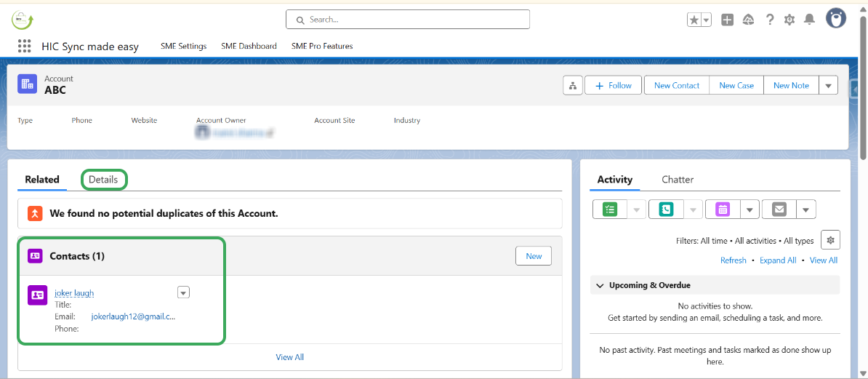Switch to the Related tab

pyautogui.click(x=42, y=180)
